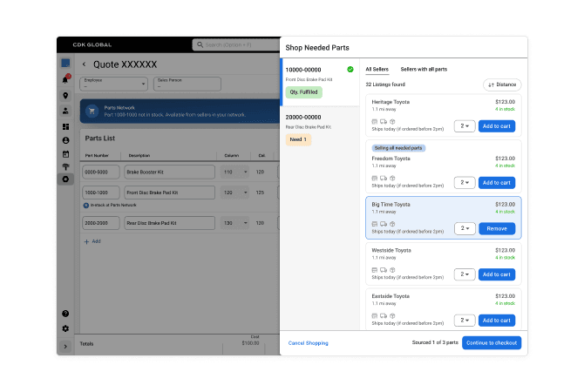
Task: Click the Big Time Toyota seller name
Action: [390, 205]
